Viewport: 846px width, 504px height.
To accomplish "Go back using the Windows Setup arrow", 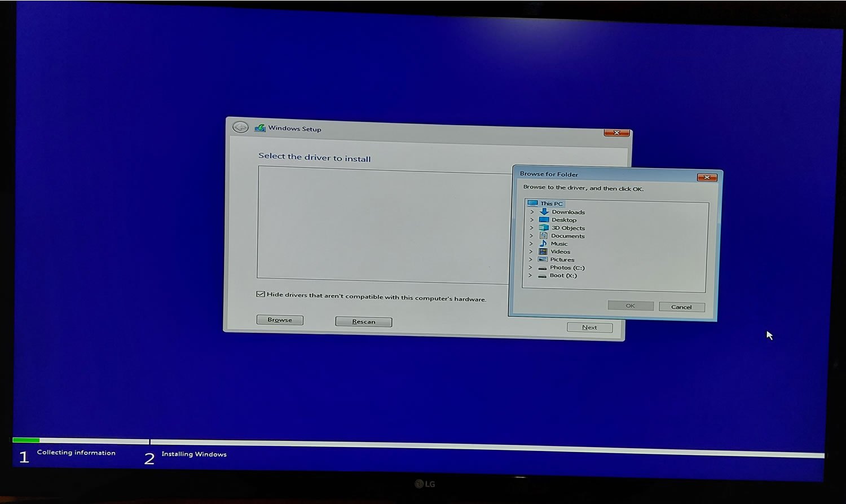I will 240,127.
